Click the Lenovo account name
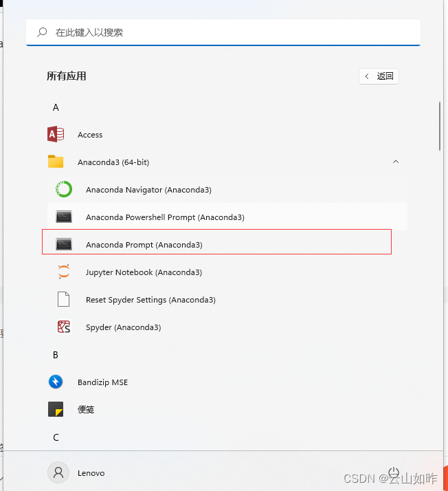This screenshot has width=448, height=491. click(x=91, y=473)
